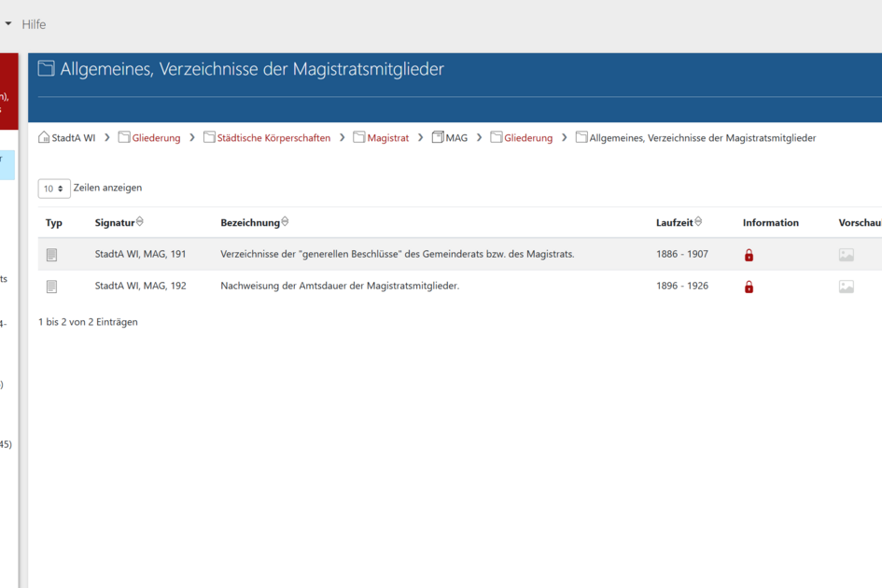
Task: Click the MAG archive breadcrumb icon
Action: (x=438, y=138)
